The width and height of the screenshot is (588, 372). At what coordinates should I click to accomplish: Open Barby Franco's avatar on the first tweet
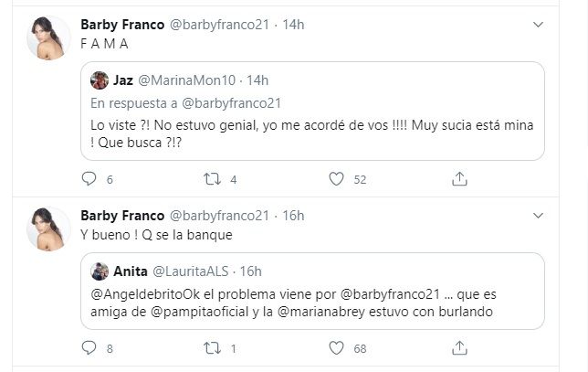click(x=47, y=38)
